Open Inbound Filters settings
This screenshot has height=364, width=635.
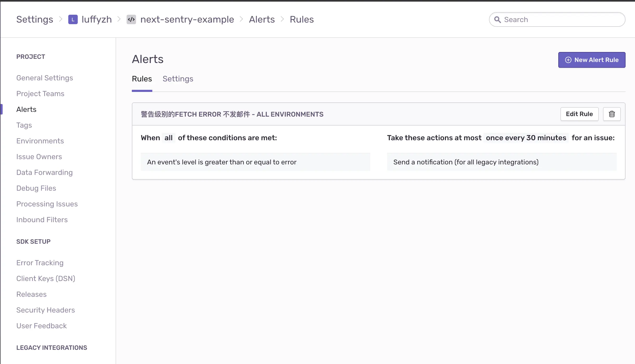click(42, 220)
